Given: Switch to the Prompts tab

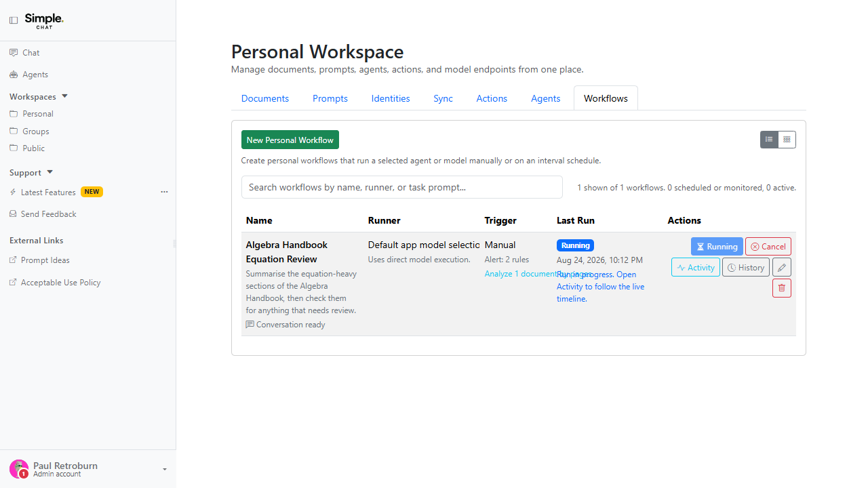Looking at the screenshot, I should [330, 98].
